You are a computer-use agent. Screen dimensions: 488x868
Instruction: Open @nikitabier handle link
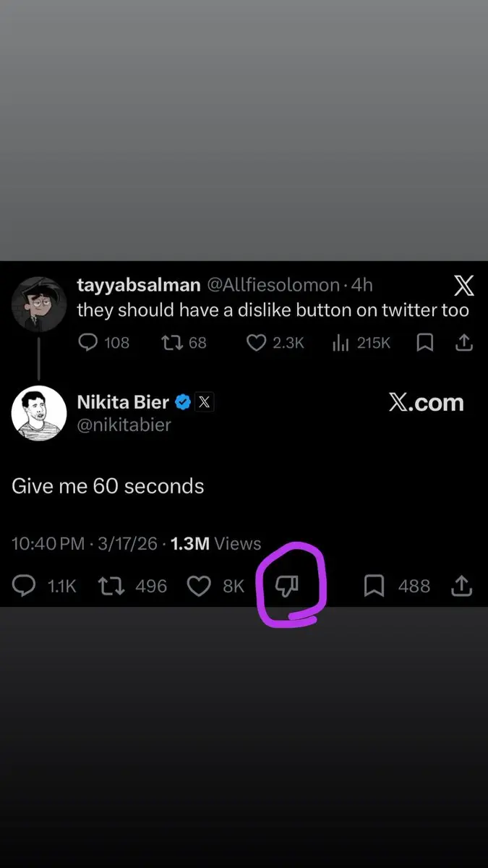click(124, 425)
